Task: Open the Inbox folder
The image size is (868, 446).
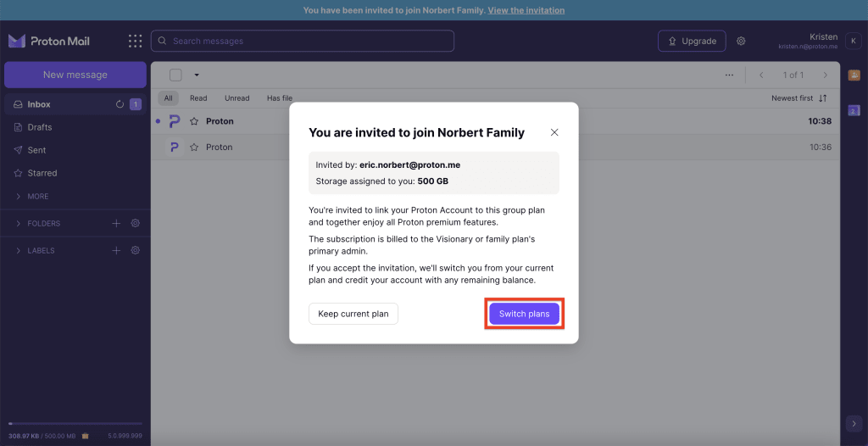Action: point(75,104)
